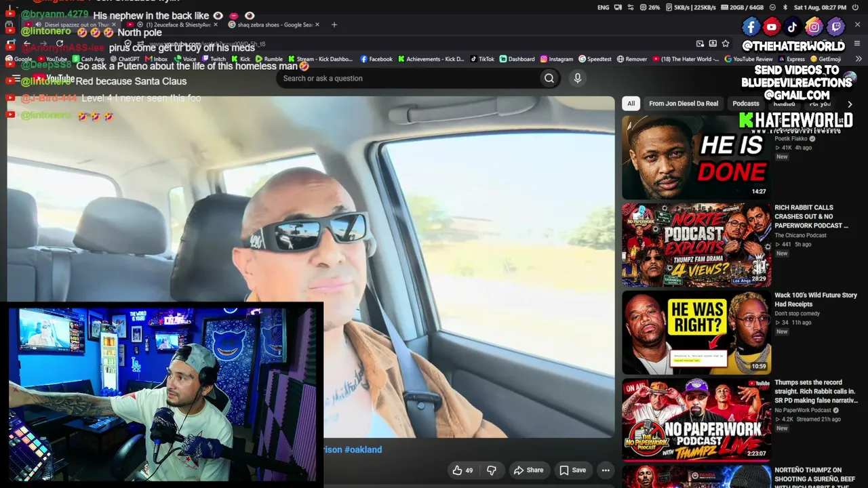868x488 pixels.
Task: Close the Diesel spazzez out tab
Action: (114, 24)
